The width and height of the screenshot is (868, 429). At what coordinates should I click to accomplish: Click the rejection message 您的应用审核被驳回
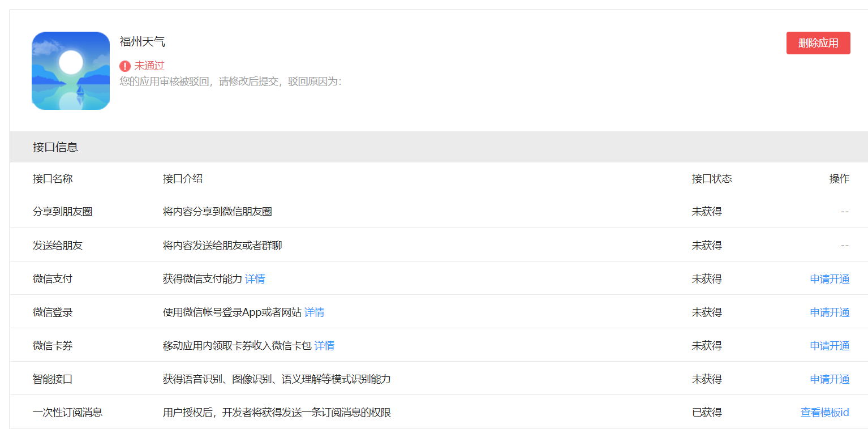tap(230, 81)
